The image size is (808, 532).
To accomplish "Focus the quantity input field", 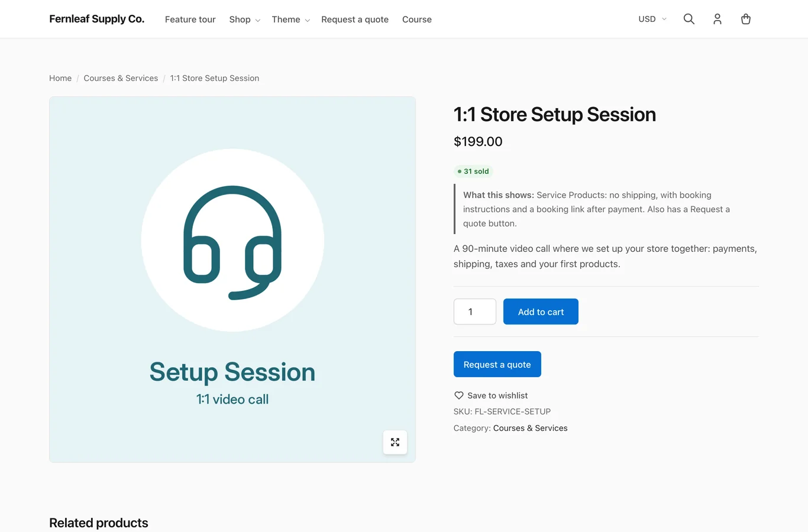I will pos(475,312).
